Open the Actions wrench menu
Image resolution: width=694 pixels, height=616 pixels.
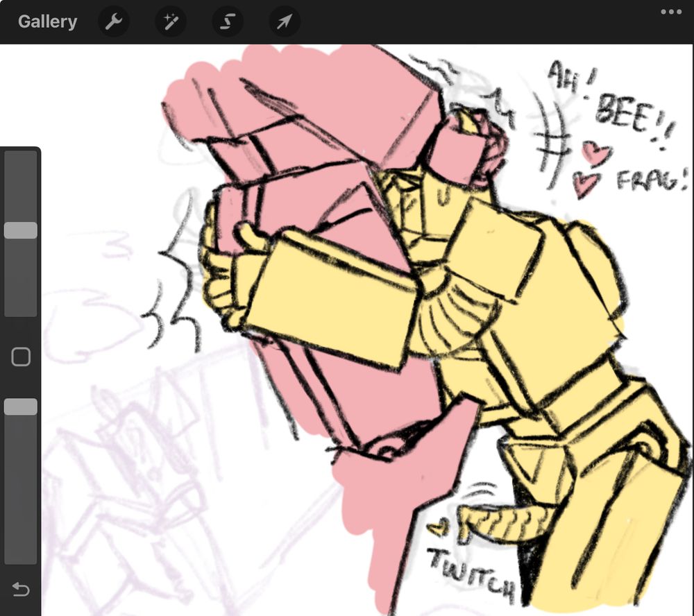(114, 22)
